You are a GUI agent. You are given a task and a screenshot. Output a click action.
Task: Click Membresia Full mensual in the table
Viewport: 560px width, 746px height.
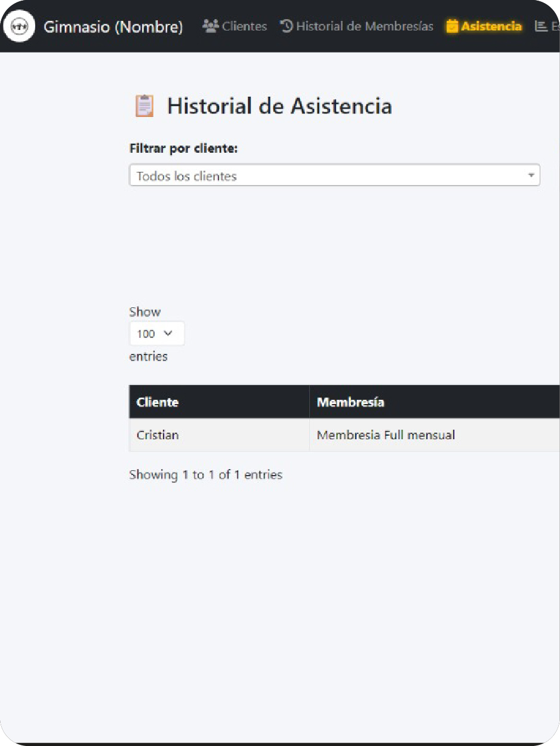(x=384, y=435)
